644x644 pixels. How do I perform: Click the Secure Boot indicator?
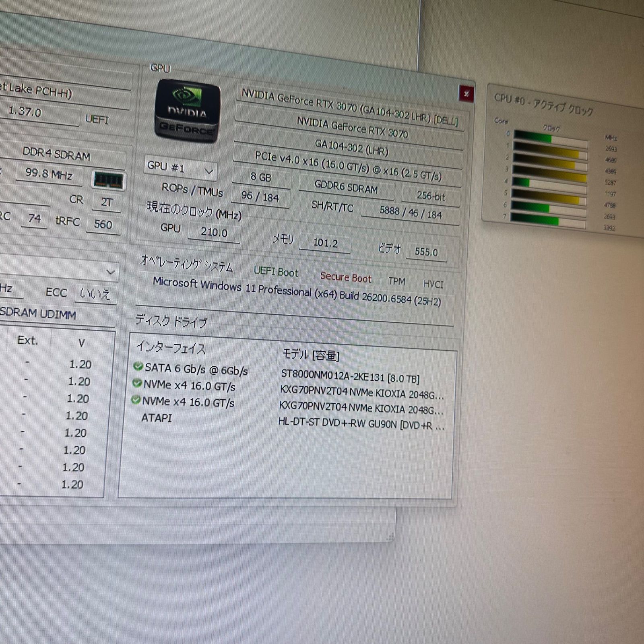click(x=346, y=278)
